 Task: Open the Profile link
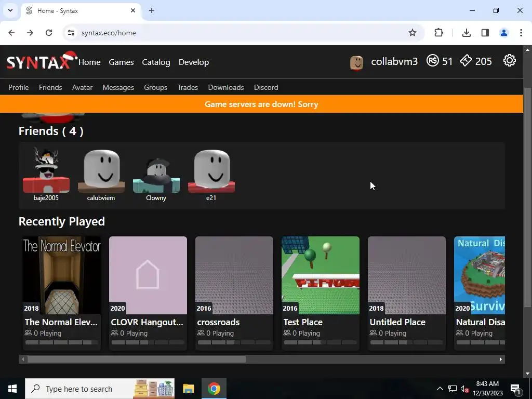(18, 87)
